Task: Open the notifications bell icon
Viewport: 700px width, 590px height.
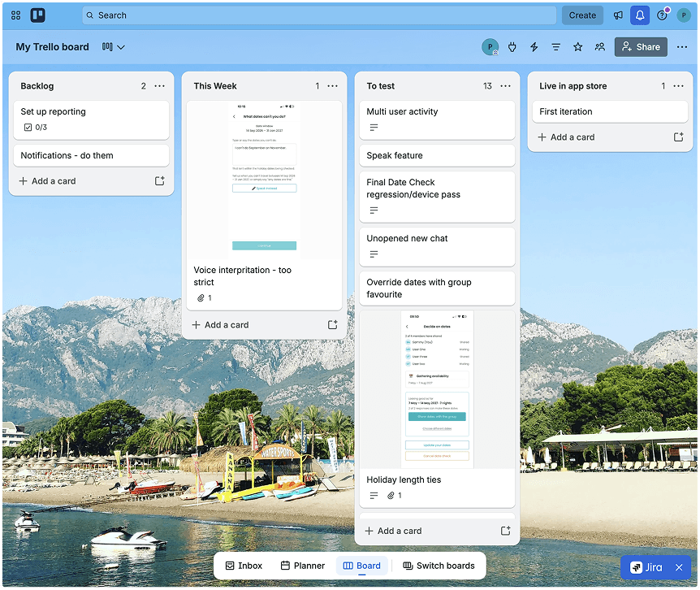Action: [640, 15]
